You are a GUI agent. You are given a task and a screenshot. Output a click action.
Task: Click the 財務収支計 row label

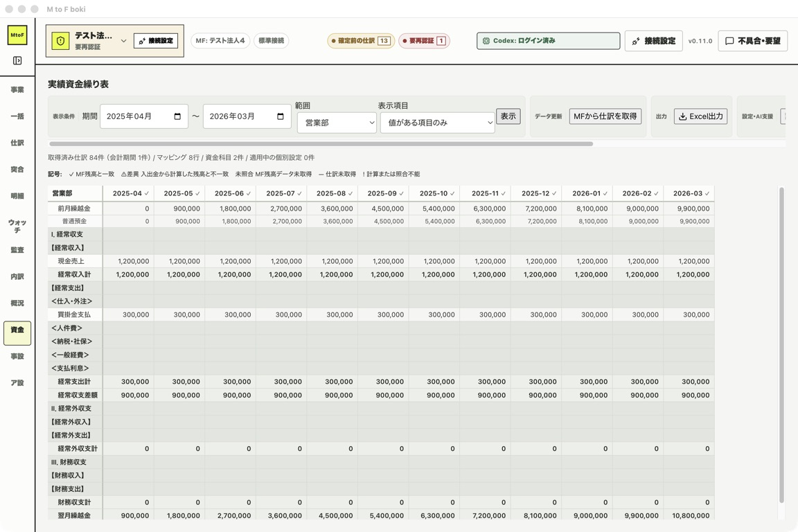coord(74,502)
